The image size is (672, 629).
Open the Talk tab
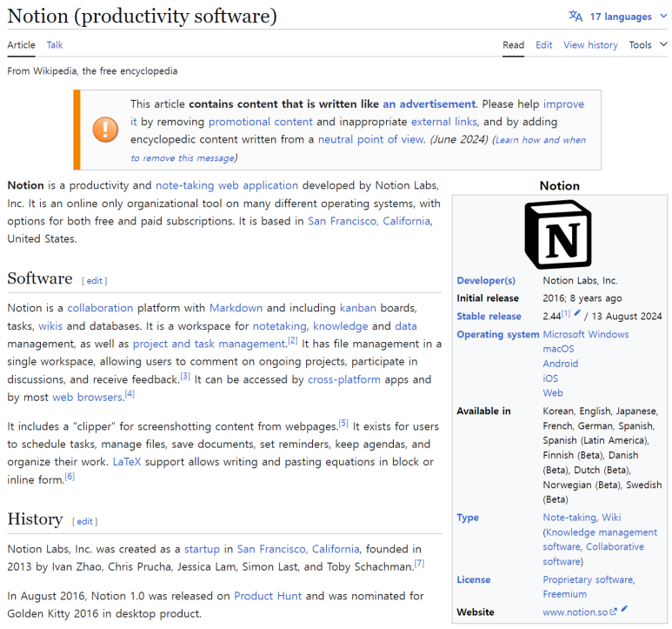[55, 45]
